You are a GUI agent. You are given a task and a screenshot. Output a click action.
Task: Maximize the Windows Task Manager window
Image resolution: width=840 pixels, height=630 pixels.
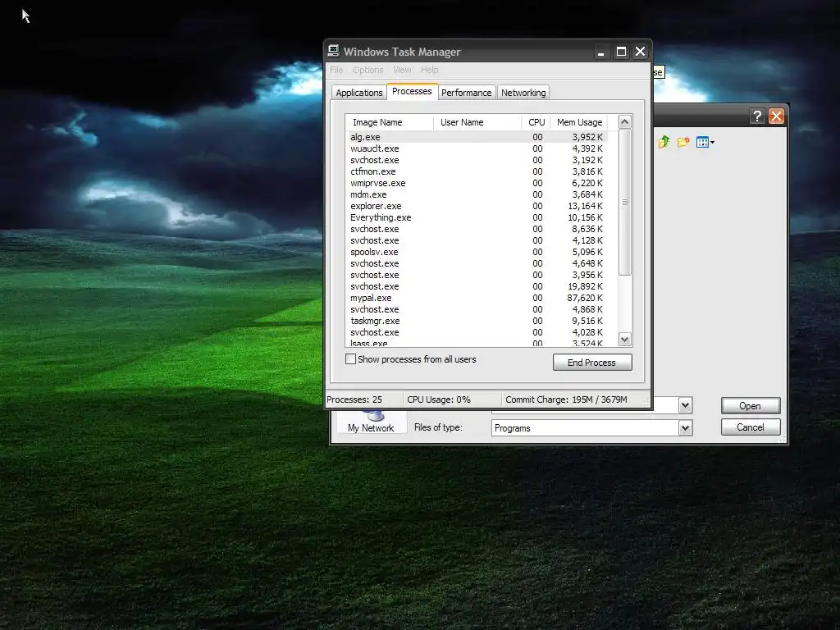(x=621, y=52)
